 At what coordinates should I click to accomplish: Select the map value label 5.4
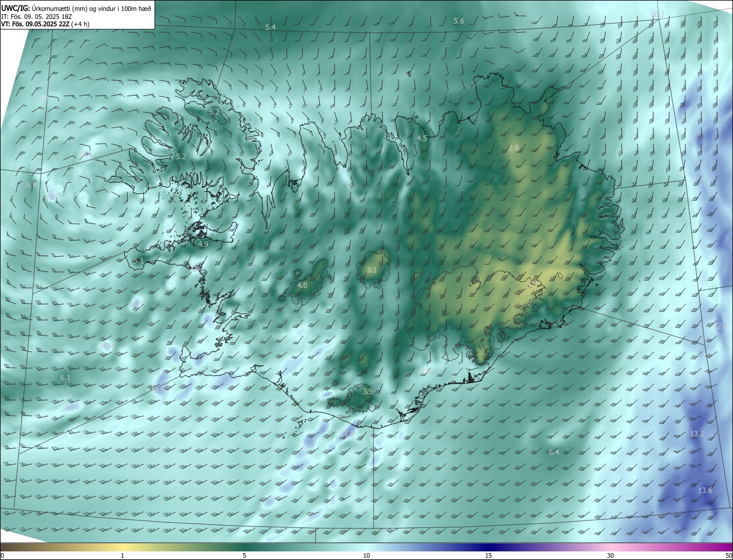270,27
